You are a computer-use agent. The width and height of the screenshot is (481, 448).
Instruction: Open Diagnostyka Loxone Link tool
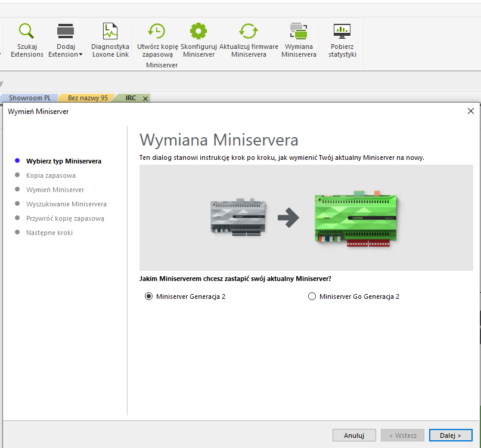pos(110,31)
